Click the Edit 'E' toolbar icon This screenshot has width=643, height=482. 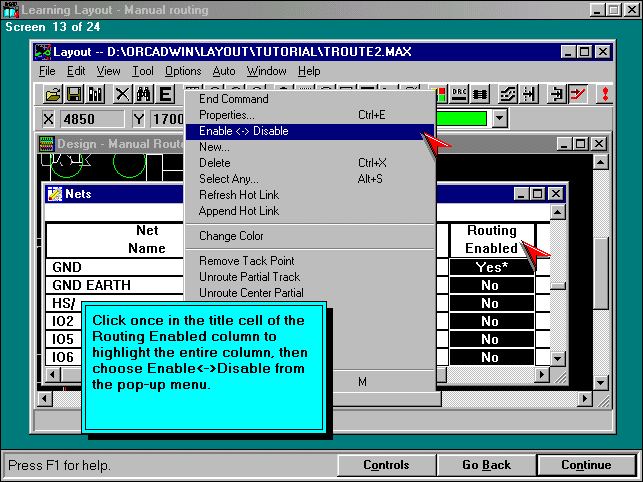(x=165, y=94)
